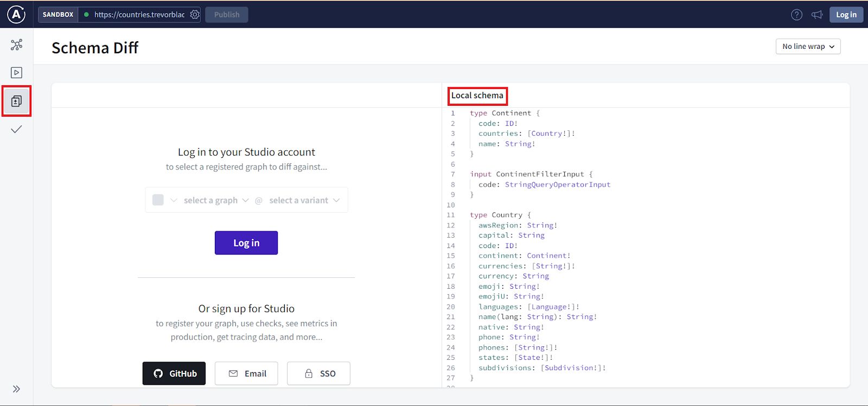
Task: Click line 'currencies: [String!]!'
Action: coord(526,266)
